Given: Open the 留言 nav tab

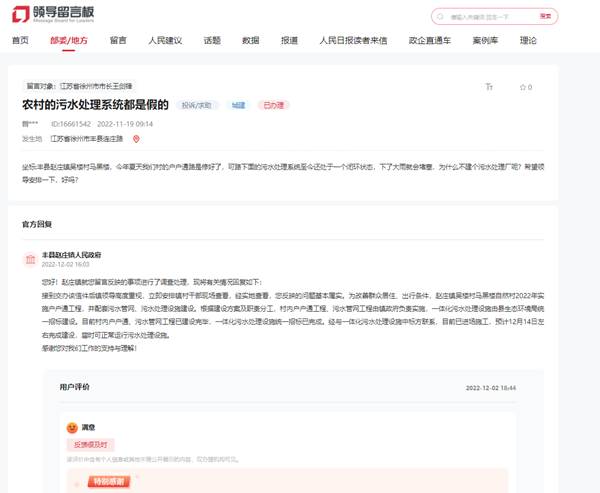Looking at the screenshot, I should 118,40.
